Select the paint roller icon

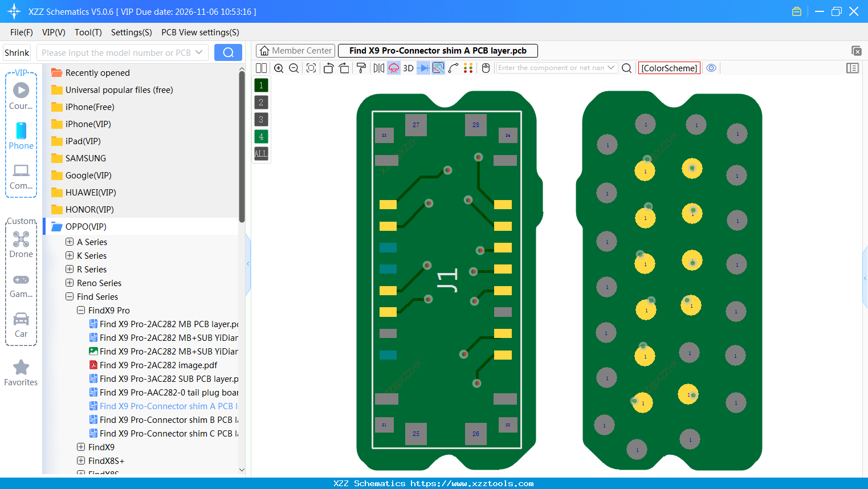click(361, 68)
